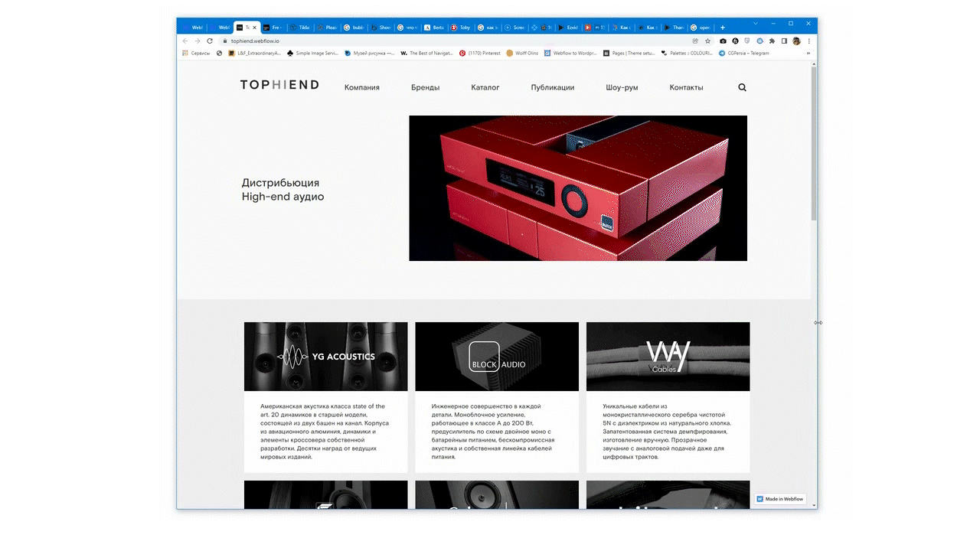
Task: Open the L&F_Extraordinary bookmark
Action: (254, 54)
